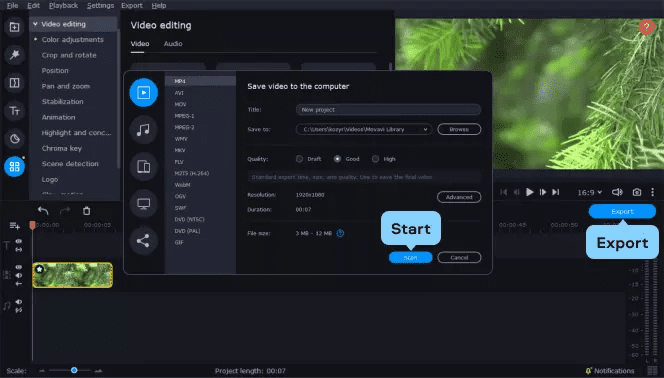Step forward one frame
This screenshot has width=664, height=378.
543,192
